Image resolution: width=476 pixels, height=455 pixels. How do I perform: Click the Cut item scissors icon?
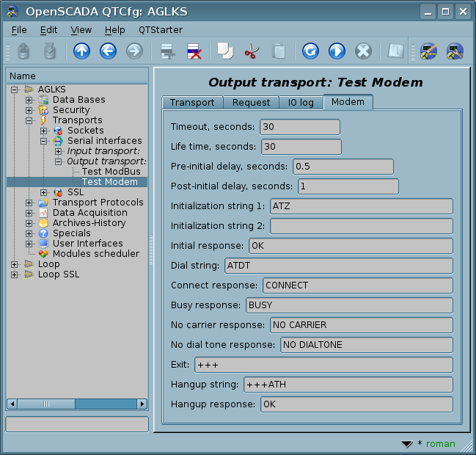(252, 51)
